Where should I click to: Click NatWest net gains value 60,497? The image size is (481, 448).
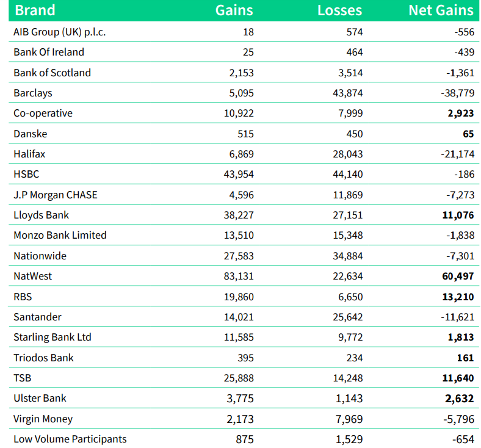(457, 276)
